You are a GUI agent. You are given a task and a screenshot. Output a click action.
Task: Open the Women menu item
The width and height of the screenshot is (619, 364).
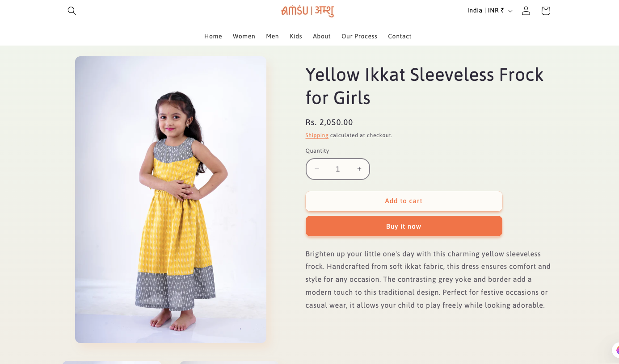(244, 36)
